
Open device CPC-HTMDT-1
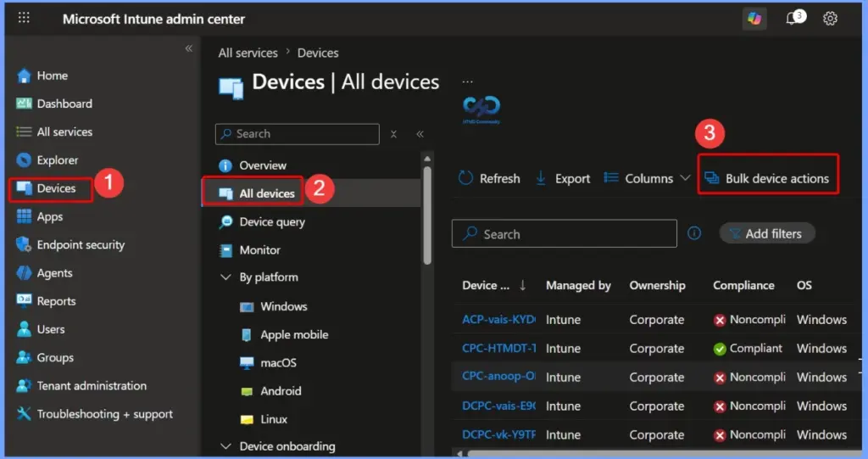click(498, 349)
